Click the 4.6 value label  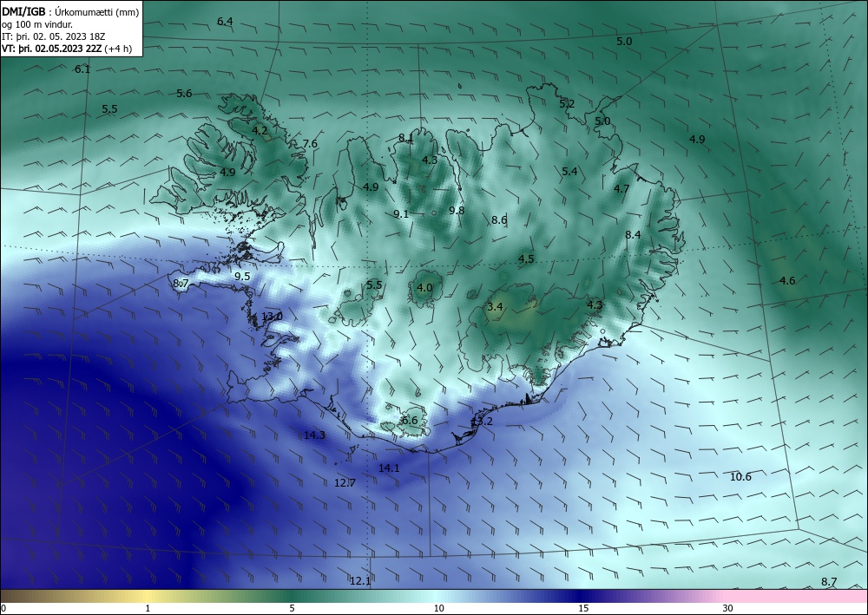tap(787, 280)
